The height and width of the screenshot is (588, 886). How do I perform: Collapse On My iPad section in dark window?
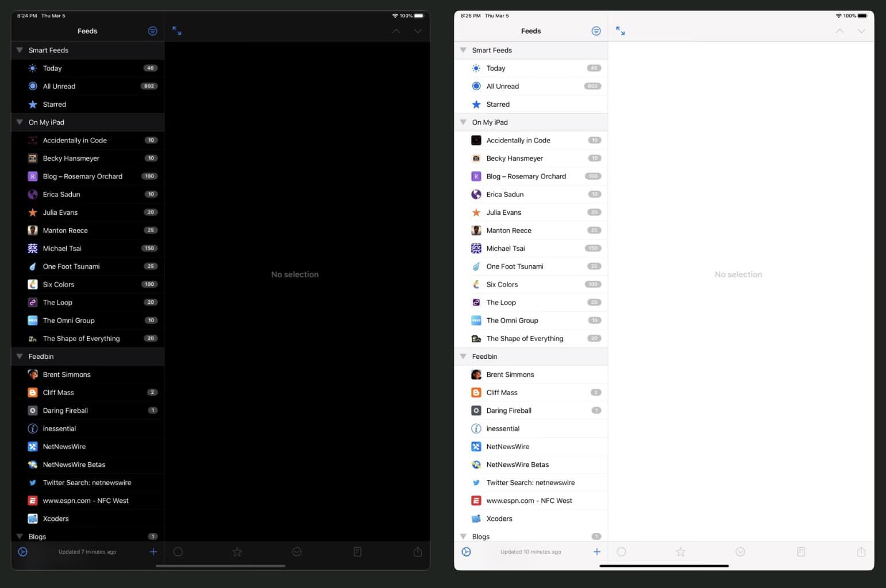point(20,122)
